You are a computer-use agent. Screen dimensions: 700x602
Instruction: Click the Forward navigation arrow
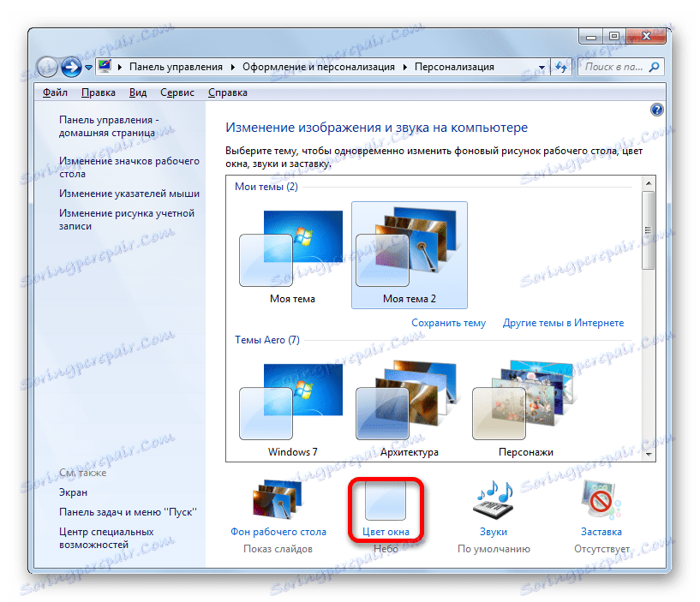point(71,67)
